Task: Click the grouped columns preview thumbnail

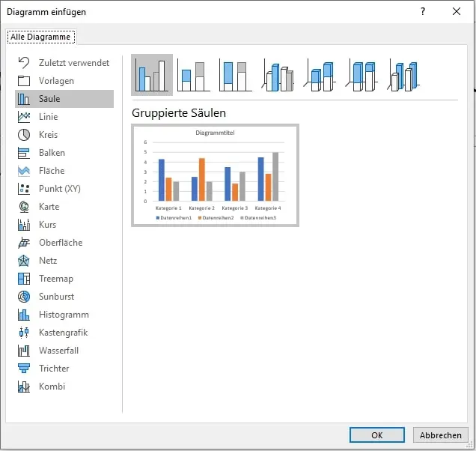Action: point(215,175)
